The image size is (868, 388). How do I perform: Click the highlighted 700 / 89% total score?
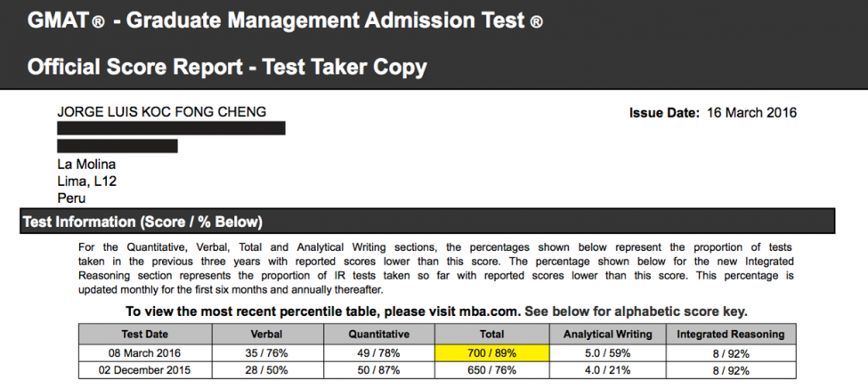tap(492, 352)
